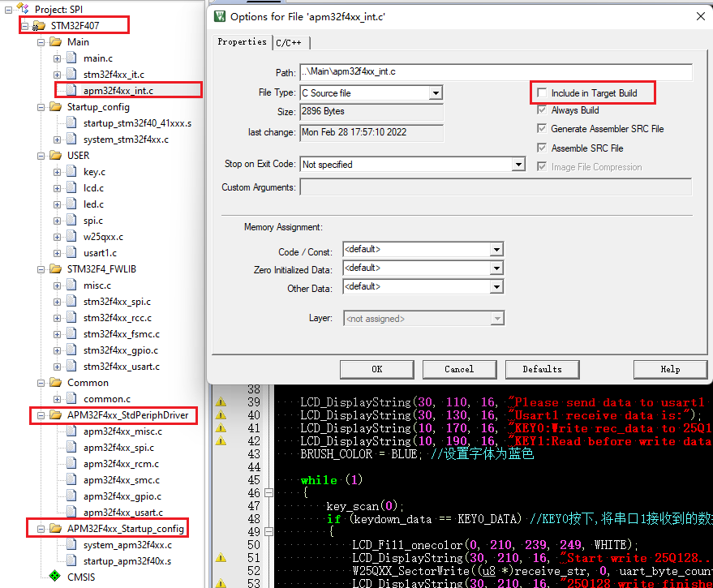Click the Path input field
This screenshot has height=588, width=713.
(495, 72)
